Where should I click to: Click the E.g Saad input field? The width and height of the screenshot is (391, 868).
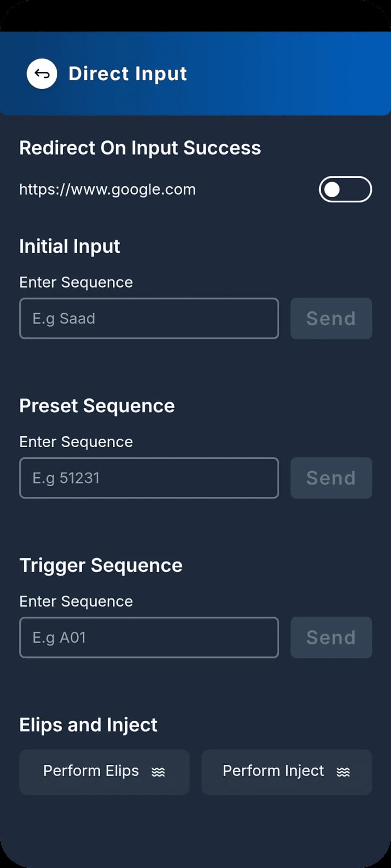pyautogui.click(x=150, y=318)
